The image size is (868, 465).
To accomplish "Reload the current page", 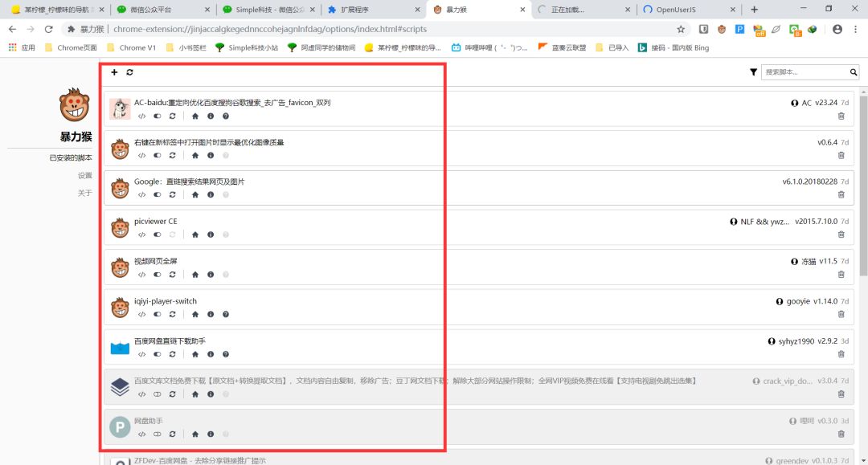I will [x=49, y=29].
